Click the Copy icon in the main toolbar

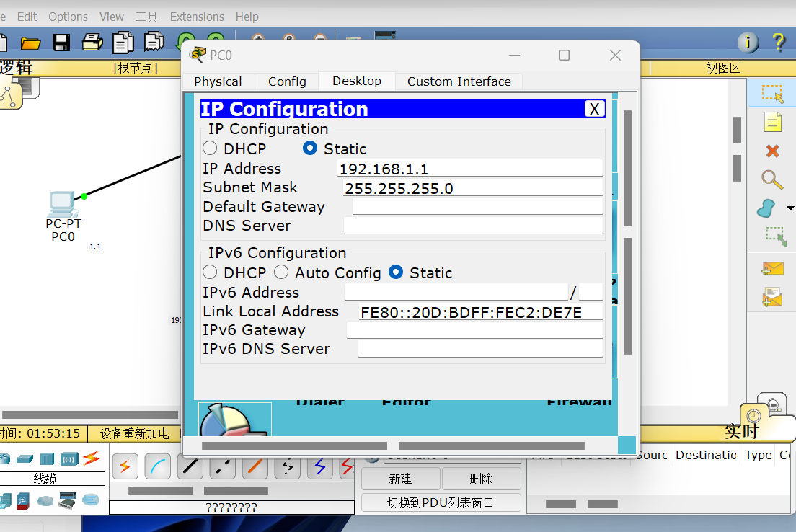(x=123, y=42)
